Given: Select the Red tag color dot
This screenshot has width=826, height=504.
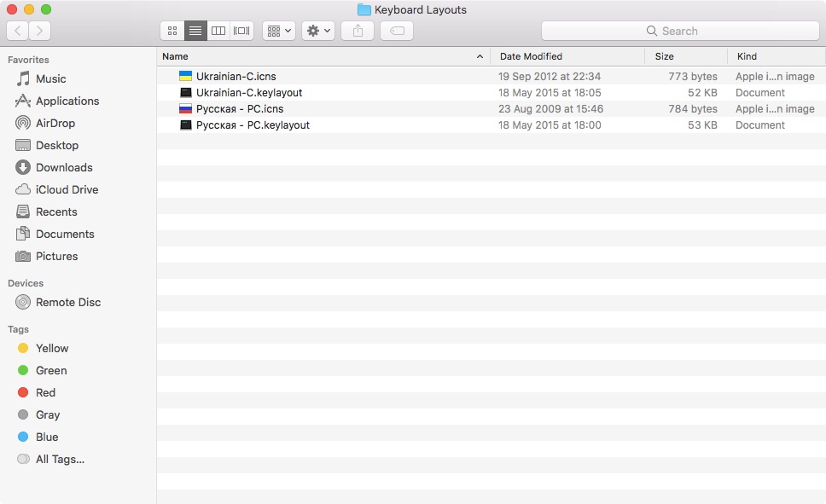Looking at the screenshot, I should (23, 392).
